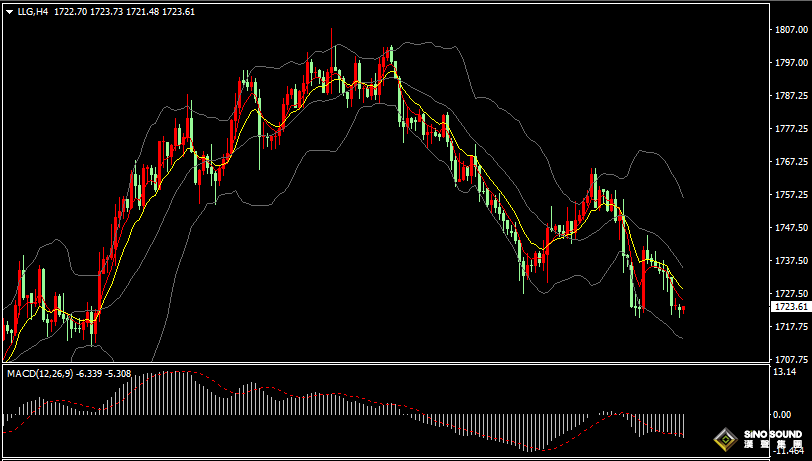Click the highest candle wick near 1807
Screen dimensions: 812x461
(x=333, y=35)
